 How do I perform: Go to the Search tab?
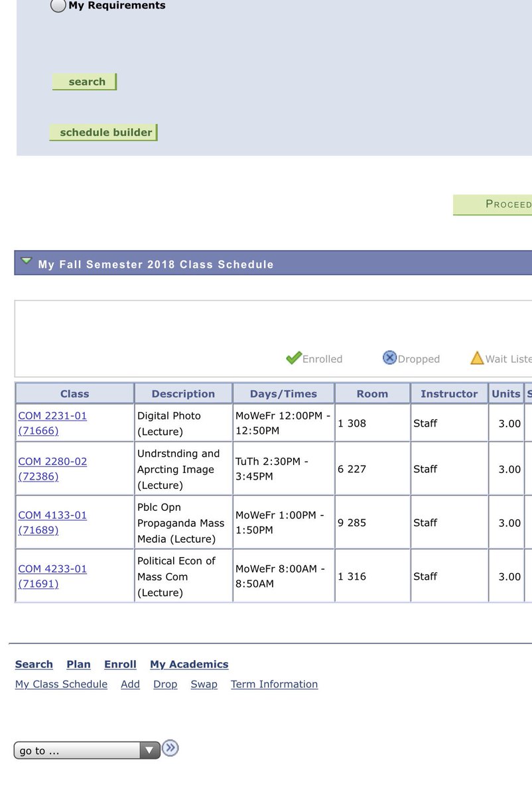pos(34,664)
